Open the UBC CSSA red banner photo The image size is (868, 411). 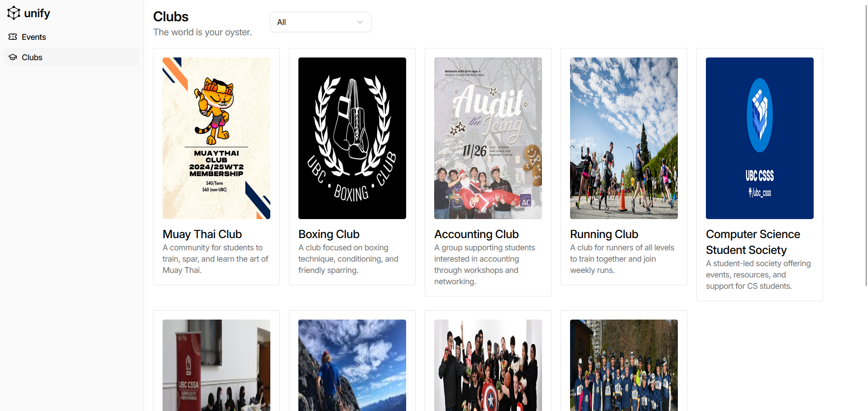216,365
